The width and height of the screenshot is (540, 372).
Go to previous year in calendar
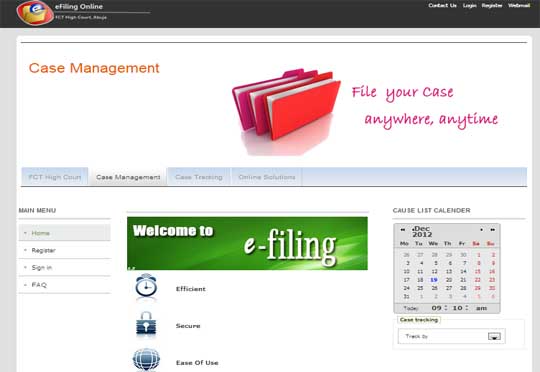pyautogui.click(x=402, y=229)
